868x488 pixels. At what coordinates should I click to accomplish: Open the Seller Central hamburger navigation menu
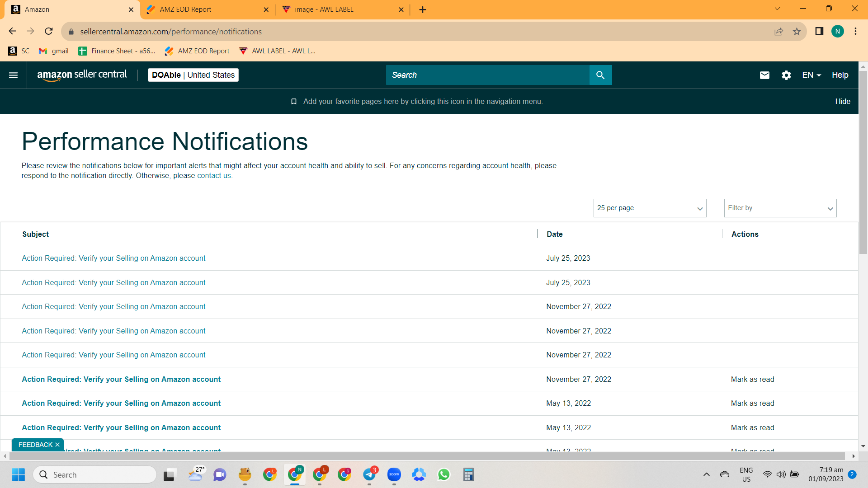click(x=14, y=75)
